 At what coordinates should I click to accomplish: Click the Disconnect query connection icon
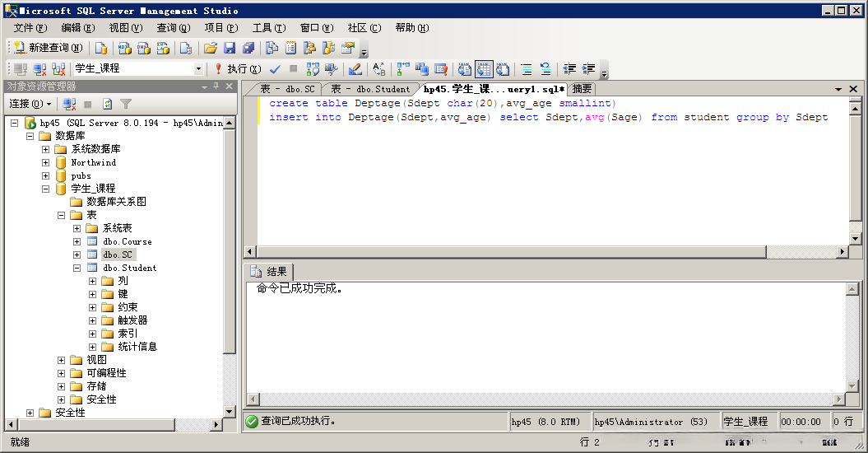pos(39,69)
